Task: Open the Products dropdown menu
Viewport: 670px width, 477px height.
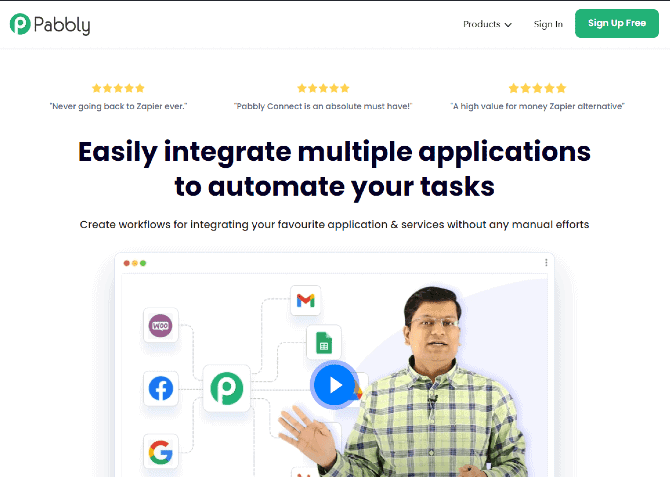Action: (487, 24)
